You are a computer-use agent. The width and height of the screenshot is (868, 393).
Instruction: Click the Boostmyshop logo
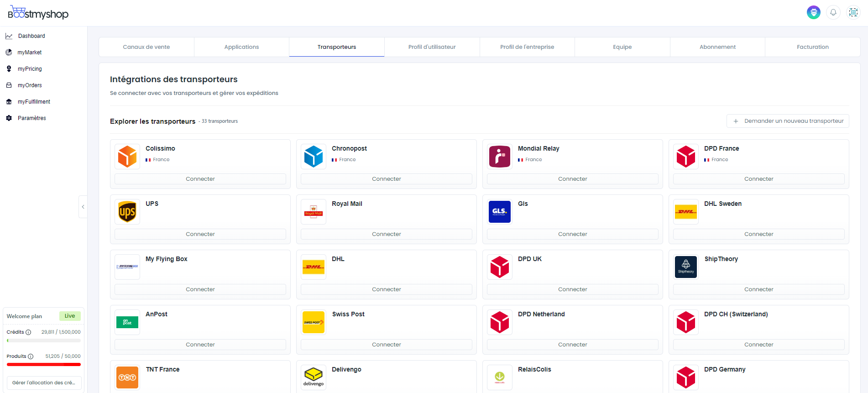click(38, 13)
